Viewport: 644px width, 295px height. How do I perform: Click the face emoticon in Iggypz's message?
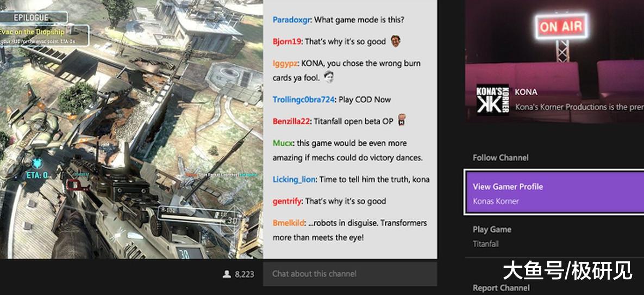(x=328, y=77)
